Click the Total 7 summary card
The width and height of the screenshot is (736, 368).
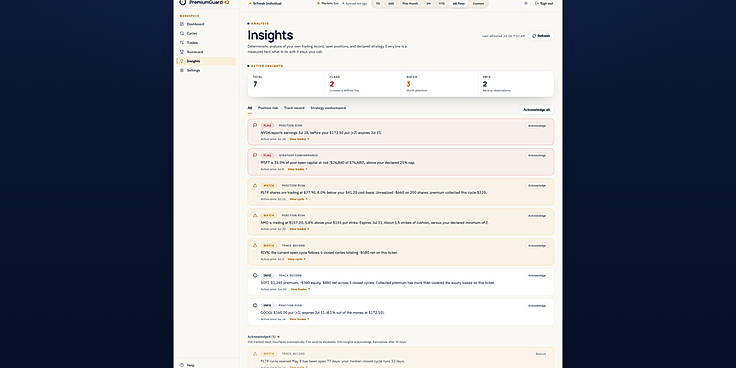tap(286, 84)
